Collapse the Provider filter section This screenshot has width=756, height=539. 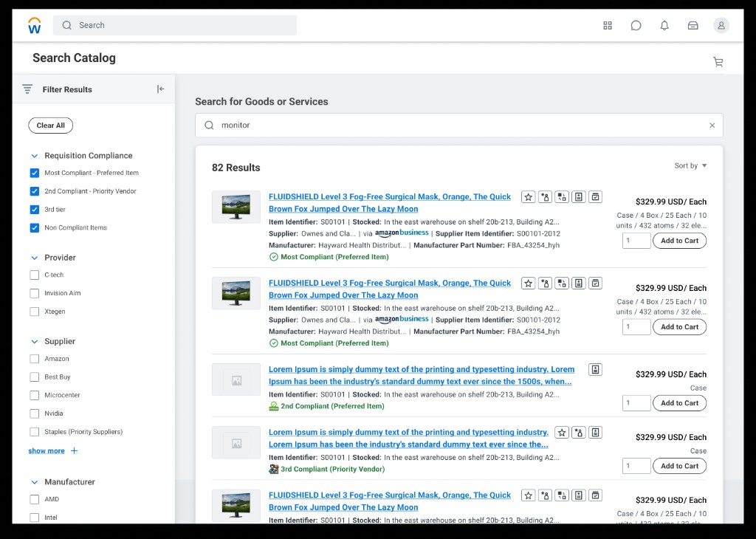34,258
